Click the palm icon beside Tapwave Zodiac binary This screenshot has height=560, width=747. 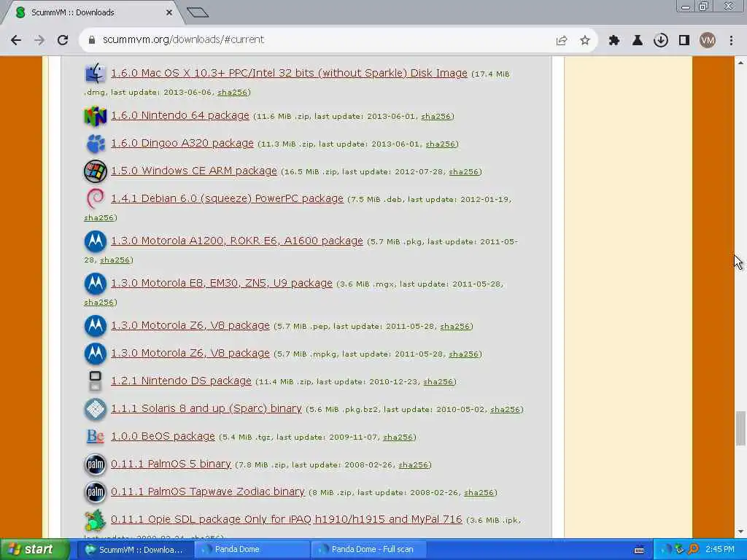pos(96,492)
